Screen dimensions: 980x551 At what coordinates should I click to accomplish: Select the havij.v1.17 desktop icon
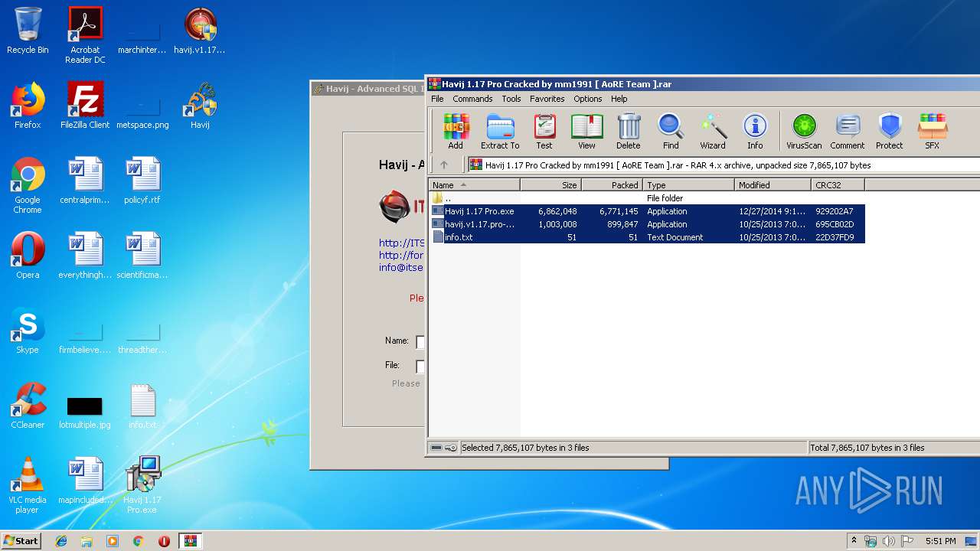coord(200,31)
